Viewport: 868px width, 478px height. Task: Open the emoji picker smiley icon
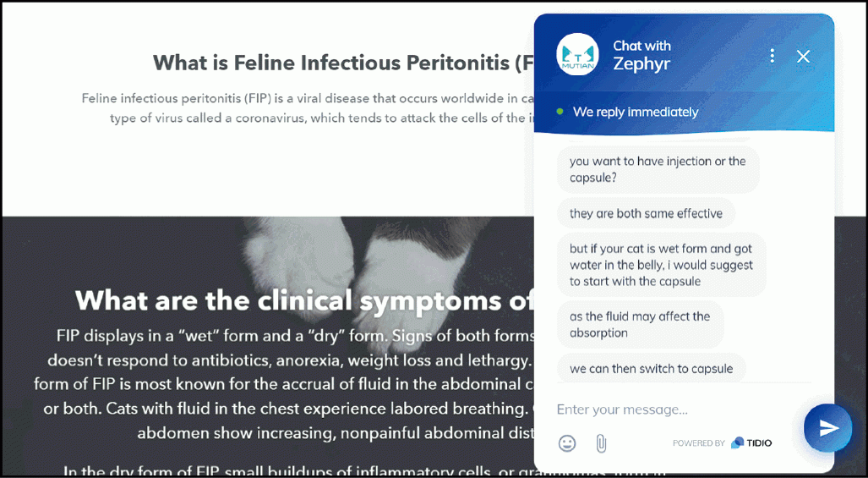coord(567,443)
